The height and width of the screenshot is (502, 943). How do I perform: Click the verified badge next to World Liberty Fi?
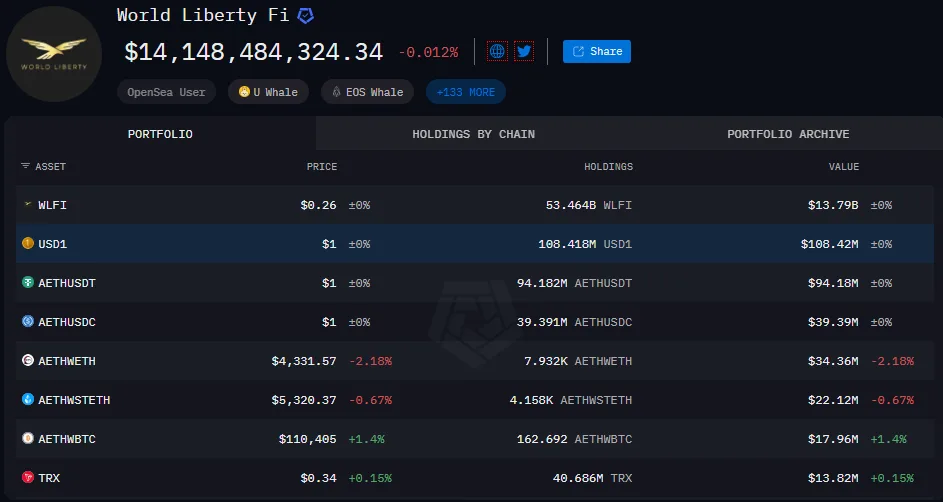[x=306, y=16]
